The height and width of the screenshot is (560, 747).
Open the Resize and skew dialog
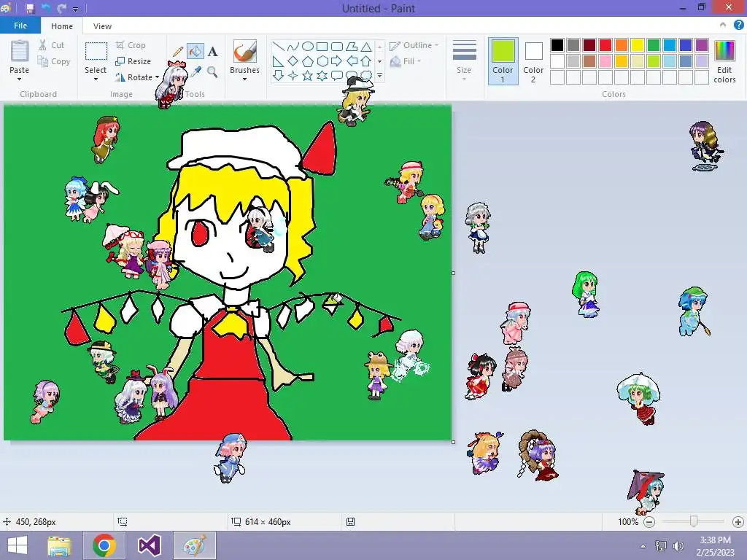(133, 61)
